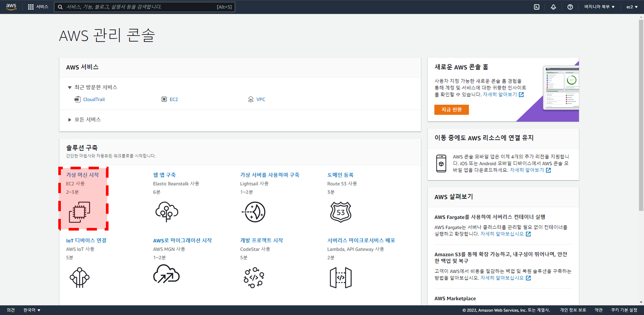Click the AWS logo home icon
Viewport: 644px width, 315px height.
click(11, 7)
